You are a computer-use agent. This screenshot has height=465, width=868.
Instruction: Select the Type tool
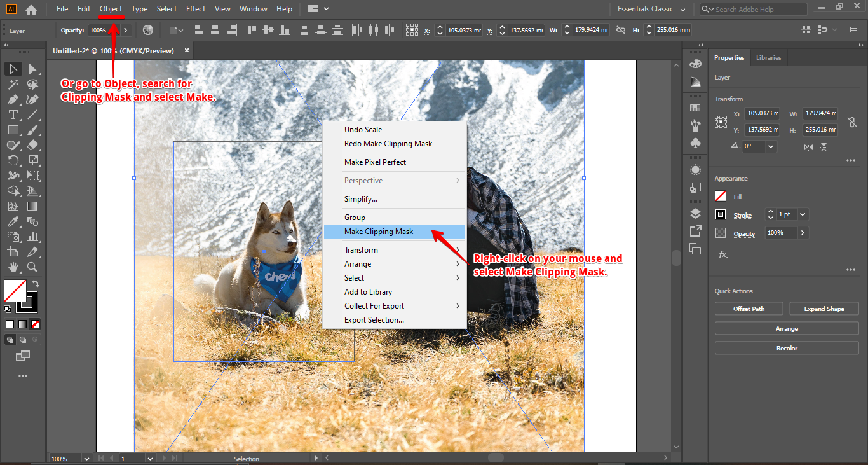click(13, 115)
